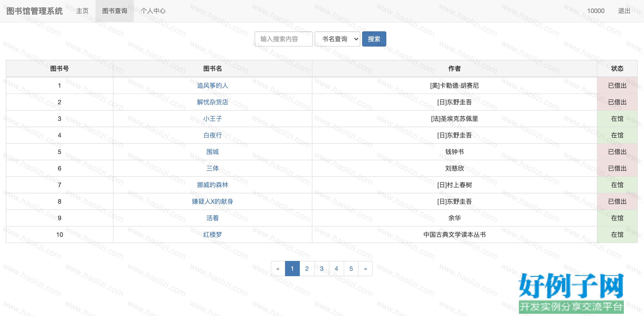Click author cell 余华
Viewport: 644px width, 316px height.
tap(454, 218)
